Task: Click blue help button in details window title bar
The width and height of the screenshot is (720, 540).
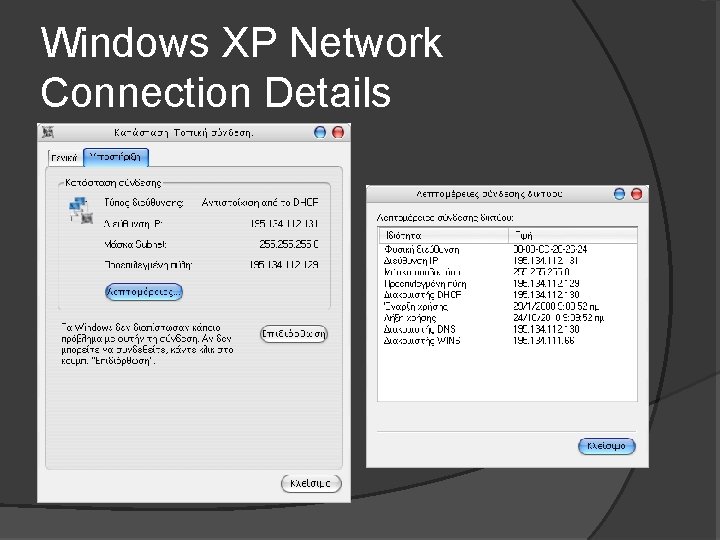Action: [619, 194]
